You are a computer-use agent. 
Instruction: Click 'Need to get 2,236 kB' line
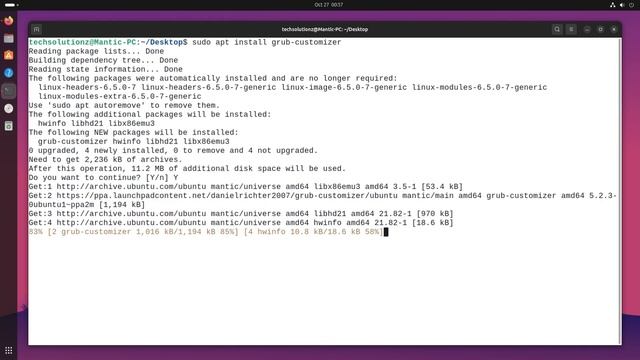[x=106, y=160]
